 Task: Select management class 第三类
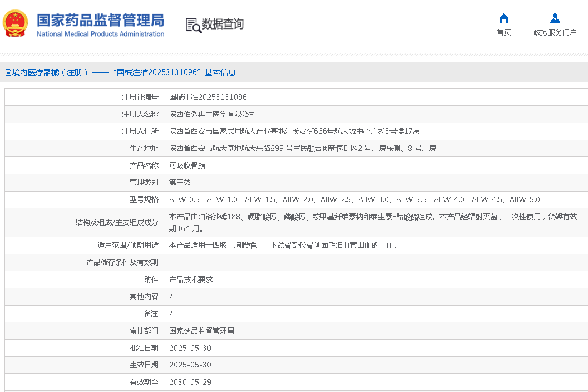[180, 183]
